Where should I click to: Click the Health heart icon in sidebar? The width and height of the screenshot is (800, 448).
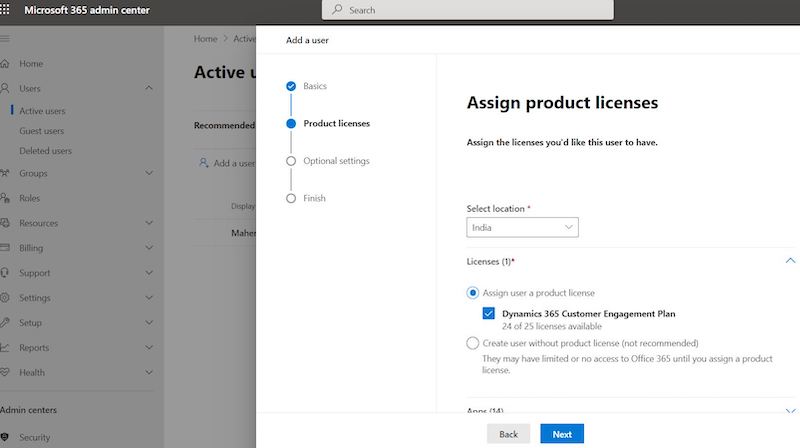[5, 372]
